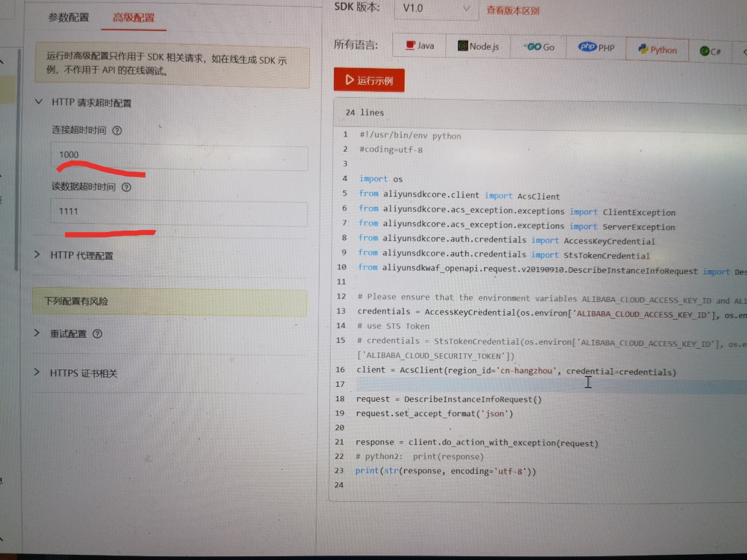This screenshot has height=560, width=747.
Task: Open help icon beside 读数据超时时间
Action: 126,187
